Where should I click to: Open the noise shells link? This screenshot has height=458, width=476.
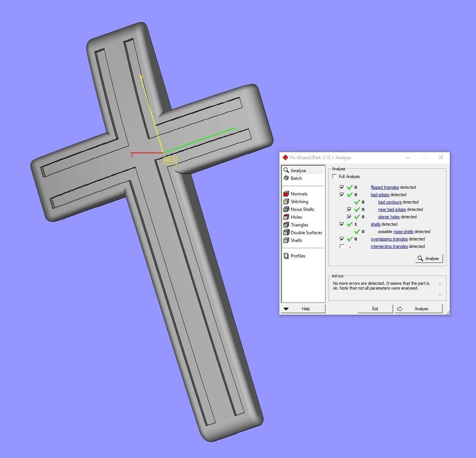[403, 232]
